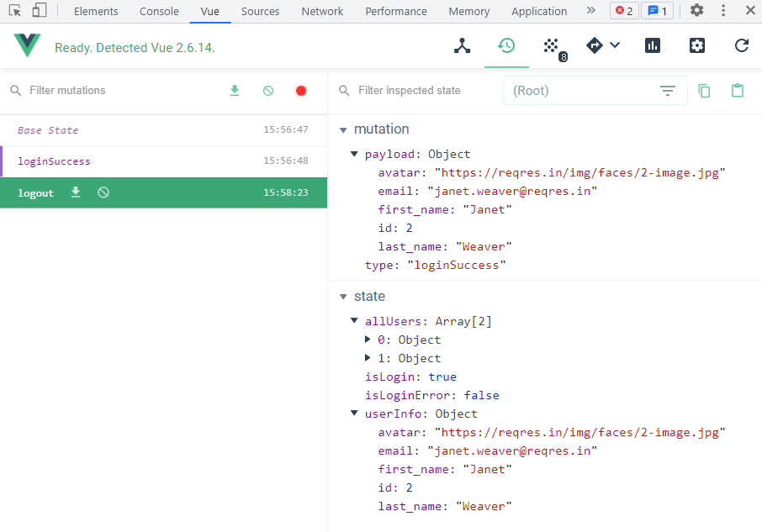Collapse the allUsers array

pyautogui.click(x=354, y=320)
